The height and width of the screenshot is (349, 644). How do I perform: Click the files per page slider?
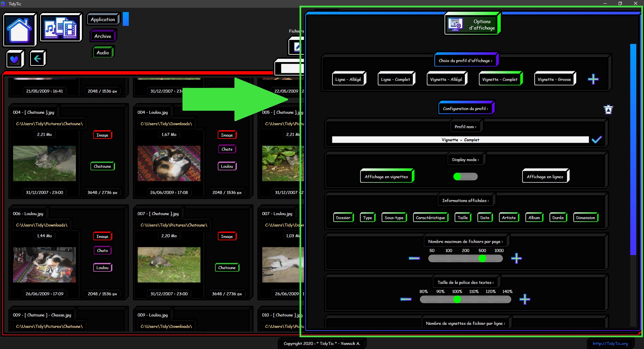tap(466, 258)
